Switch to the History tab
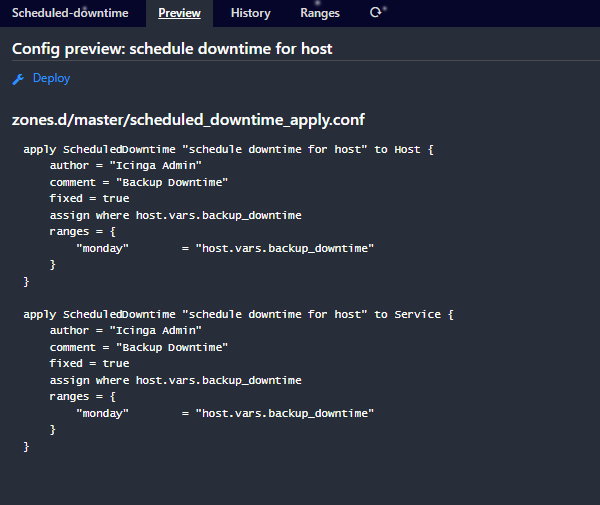The width and height of the screenshot is (600, 505). (250, 13)
